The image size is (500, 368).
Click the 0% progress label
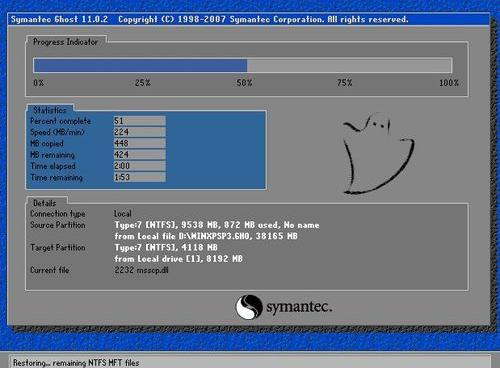pos(38,83)
